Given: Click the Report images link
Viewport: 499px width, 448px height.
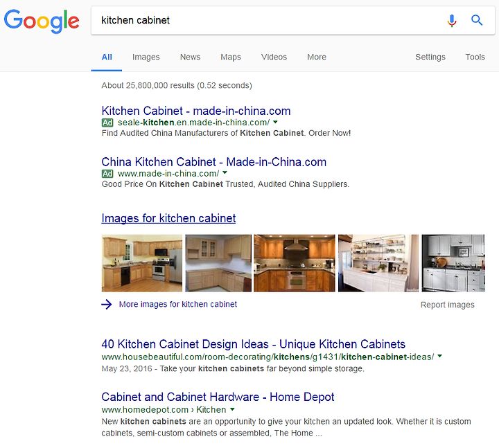Looking at the screenshot, I should click(x=448, y=305).
